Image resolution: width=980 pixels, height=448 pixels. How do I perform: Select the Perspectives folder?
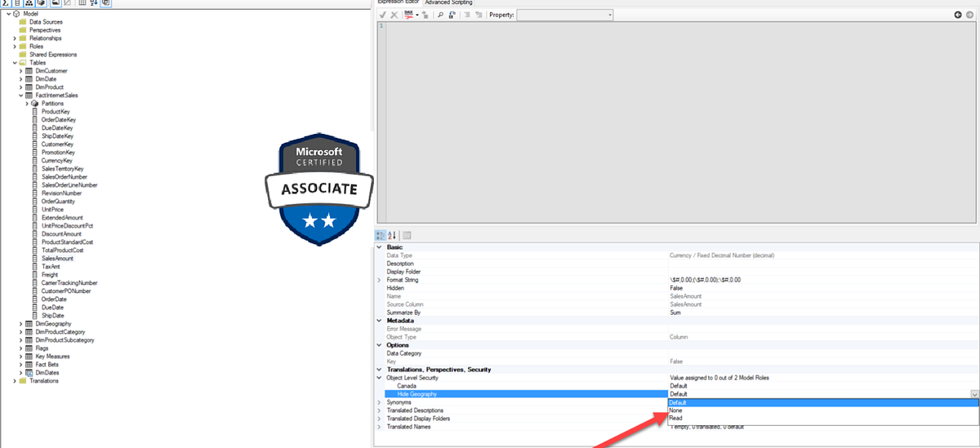pos(45,30)
